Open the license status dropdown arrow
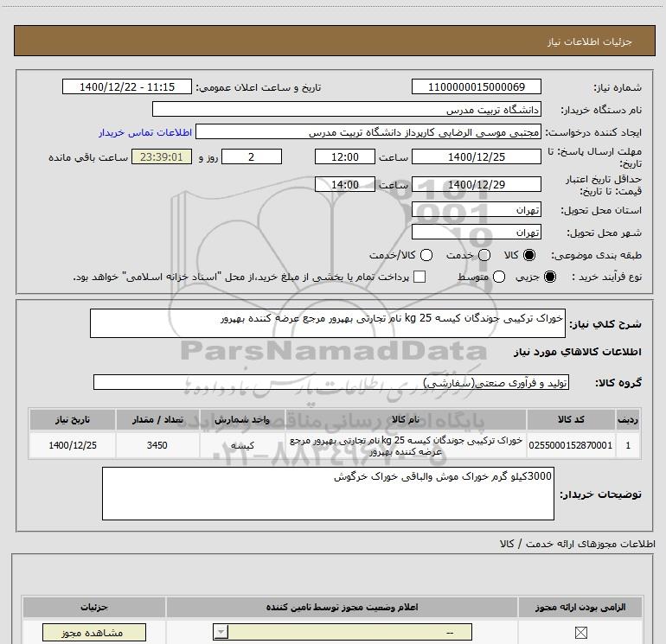Screen dimensions: 666x644 tap(221, 632)
